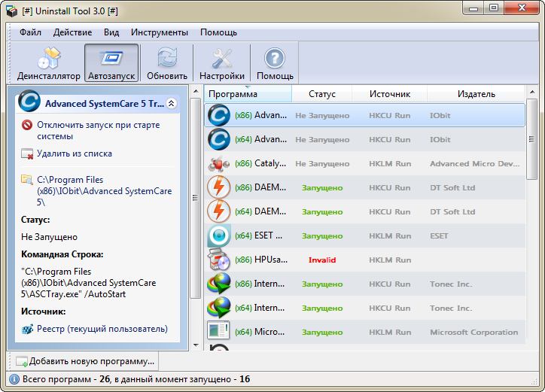The height and width of the screenshot is (392, 545).
Task: Select the (x86) Advan... program name
Action: coord(260,115)
